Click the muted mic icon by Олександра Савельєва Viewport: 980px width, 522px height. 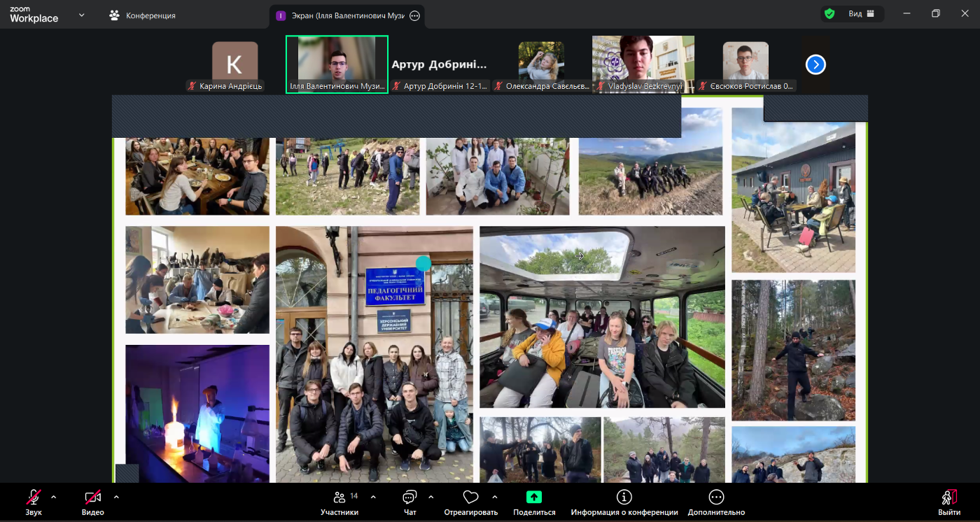499,86
